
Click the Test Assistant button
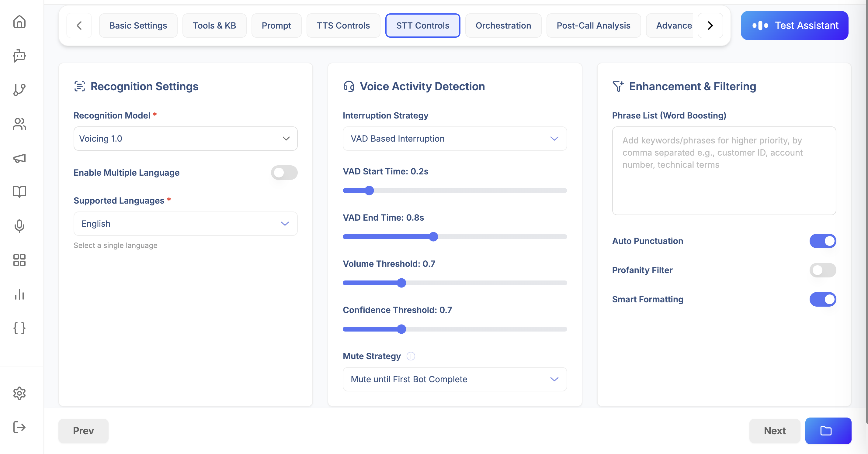click(794, 26)
